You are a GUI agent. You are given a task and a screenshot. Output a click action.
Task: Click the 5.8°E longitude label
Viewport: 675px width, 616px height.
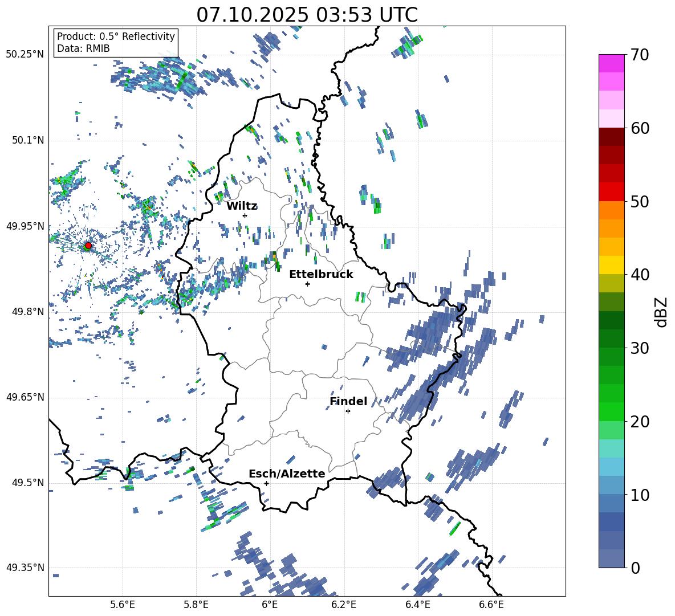pos(196,605)
